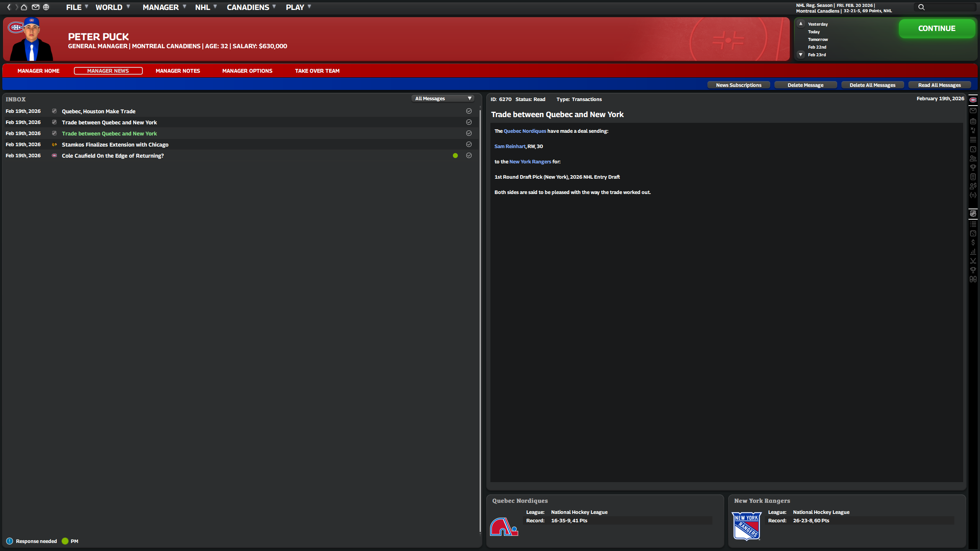This screenshot has height=551, width=980.
Task: Toggle read checkmark for Cole Caufield message
Action: 469,155
